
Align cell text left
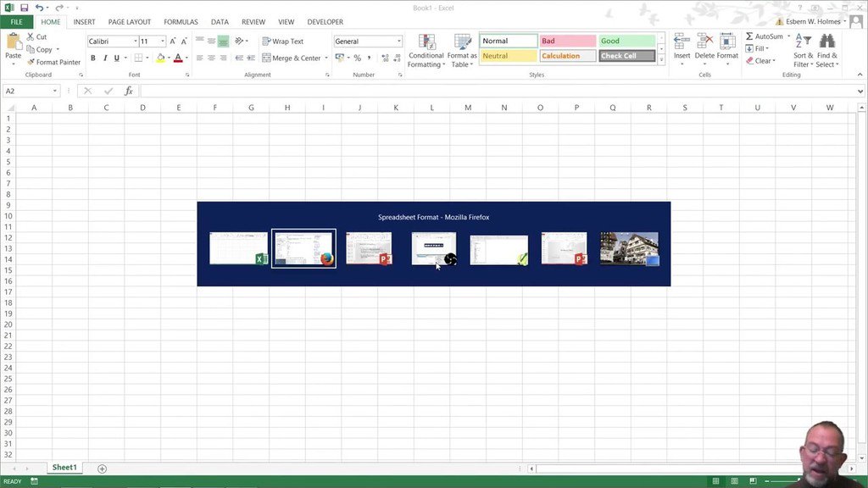coord(199,58)
